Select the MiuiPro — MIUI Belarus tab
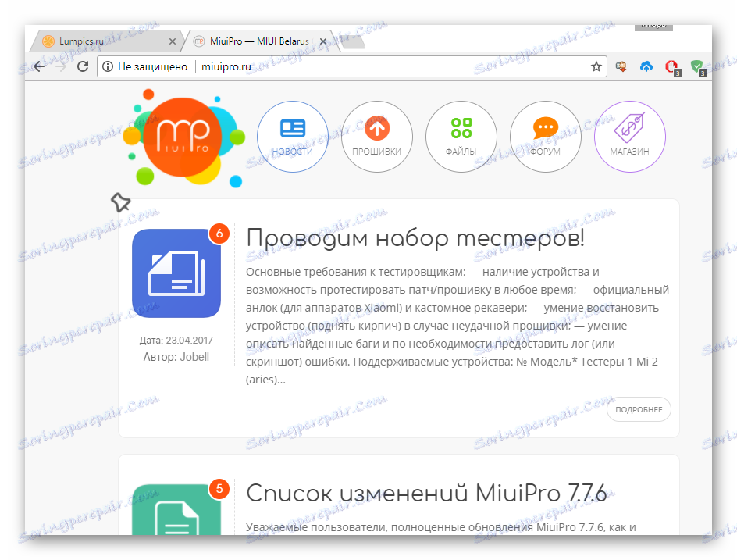 click(x=259, y=41)
